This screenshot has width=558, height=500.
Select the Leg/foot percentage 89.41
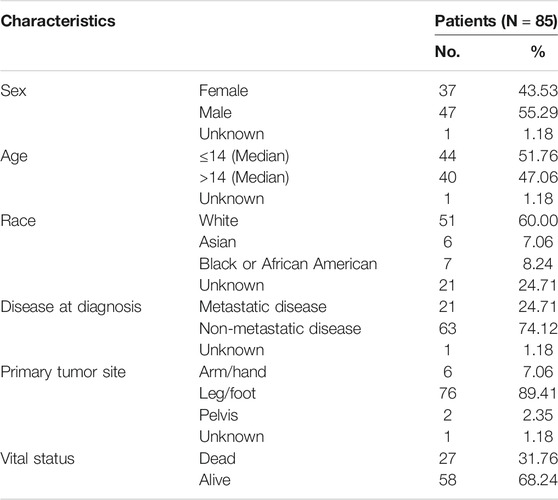[538, 394]
